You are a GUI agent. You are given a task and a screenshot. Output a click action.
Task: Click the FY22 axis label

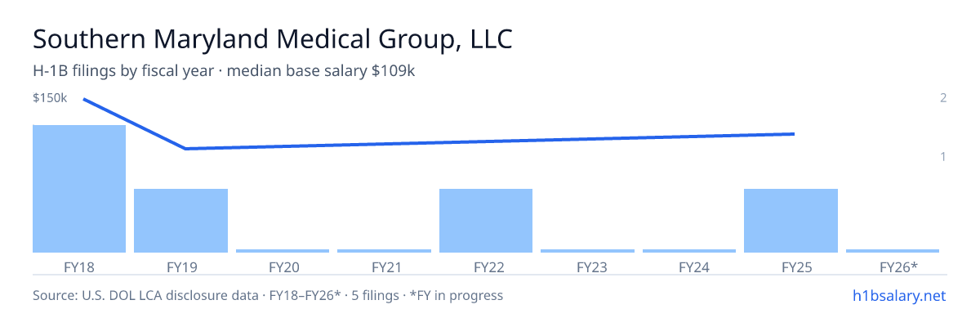486,267
